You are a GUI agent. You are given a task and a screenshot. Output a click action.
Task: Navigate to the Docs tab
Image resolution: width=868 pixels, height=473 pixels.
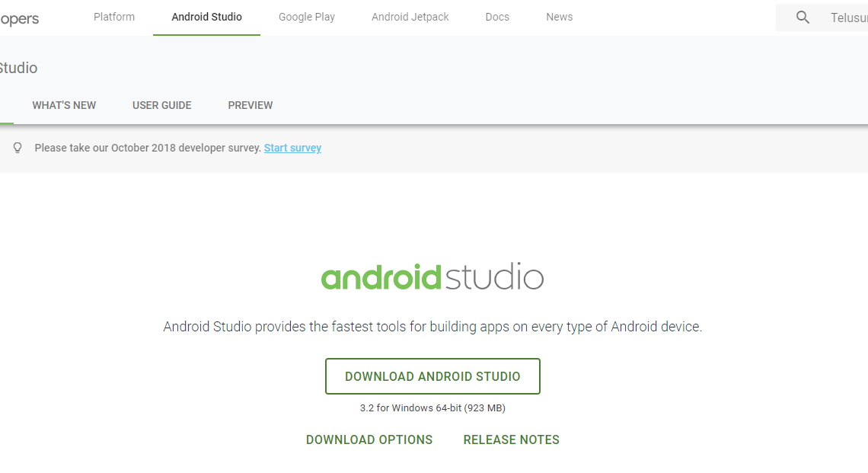[497, 17]
